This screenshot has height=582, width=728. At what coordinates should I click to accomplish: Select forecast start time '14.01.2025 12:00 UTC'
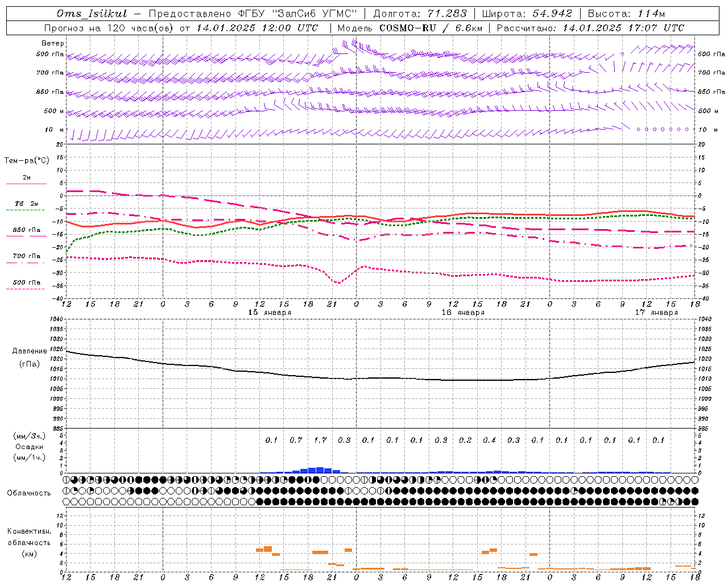257,28
